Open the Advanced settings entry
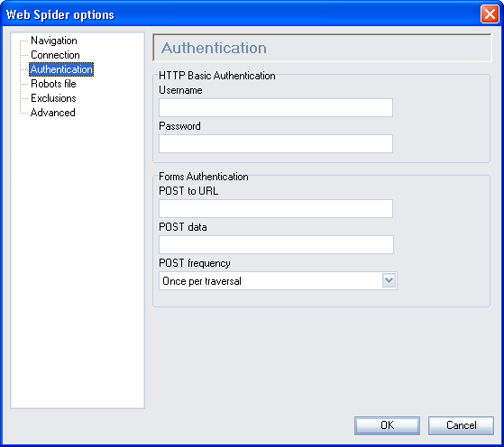This screenshot has height=447, width=504. pyautogui.click(x=52, y=113)
